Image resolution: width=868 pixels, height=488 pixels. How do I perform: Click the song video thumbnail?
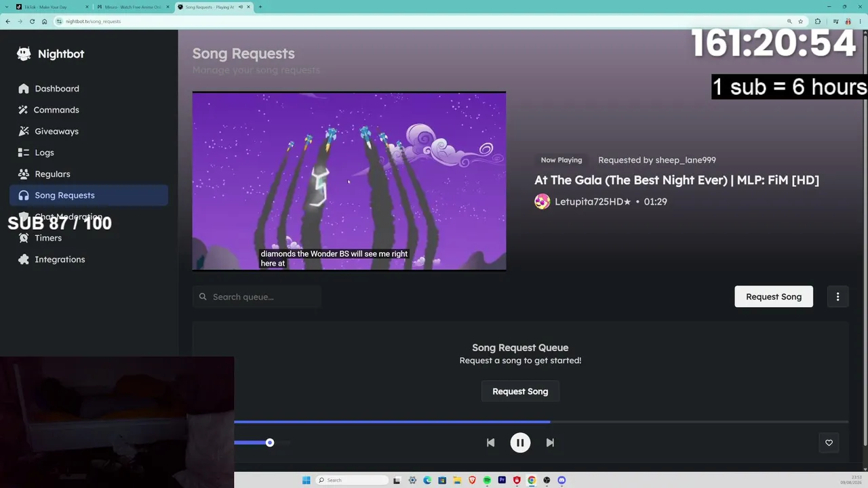click(x=349, y=181)
